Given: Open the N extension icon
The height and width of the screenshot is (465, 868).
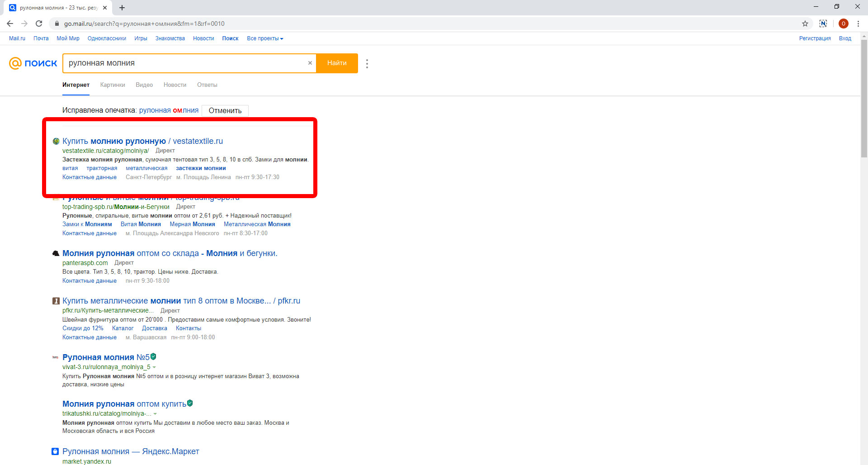Looking at the screenshot, I should (823, 24).
